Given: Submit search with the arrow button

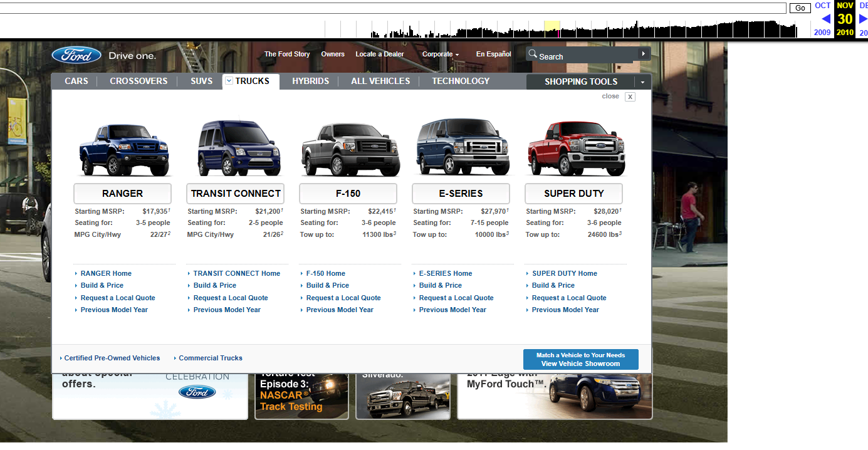Looking at the screenshot, I should click(x=643, y=54).
